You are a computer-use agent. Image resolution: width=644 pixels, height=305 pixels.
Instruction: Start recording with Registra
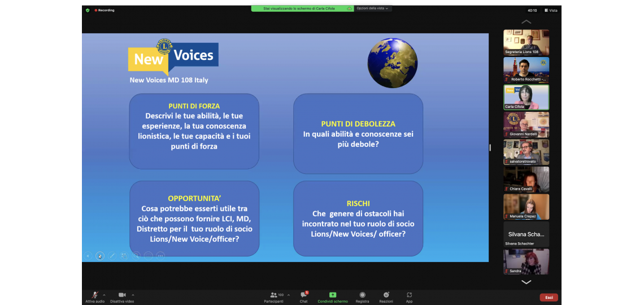(362, 297)
